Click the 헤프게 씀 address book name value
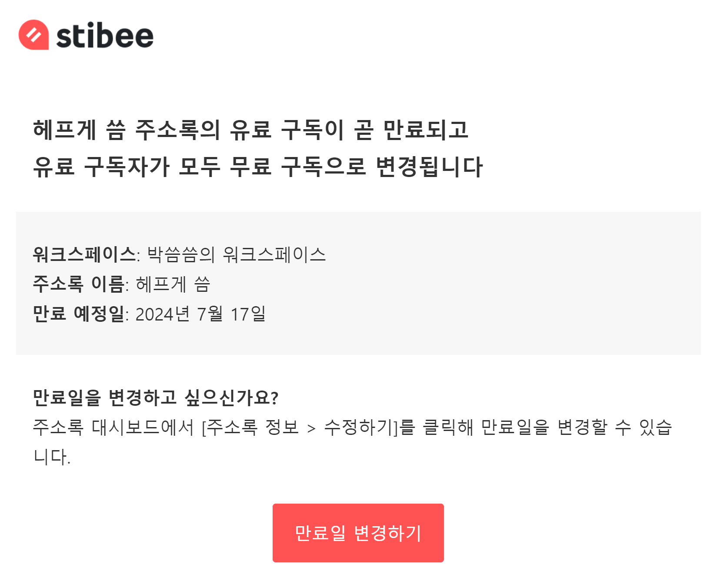This screenshot has width=717, height=588. [173, 284]
